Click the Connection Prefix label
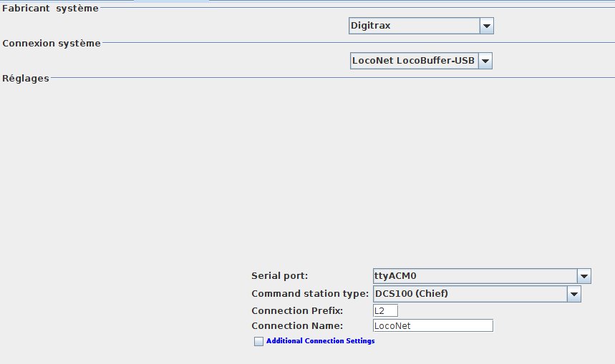The height and width of the screenshot is (364, 615). tap(297, 310)
